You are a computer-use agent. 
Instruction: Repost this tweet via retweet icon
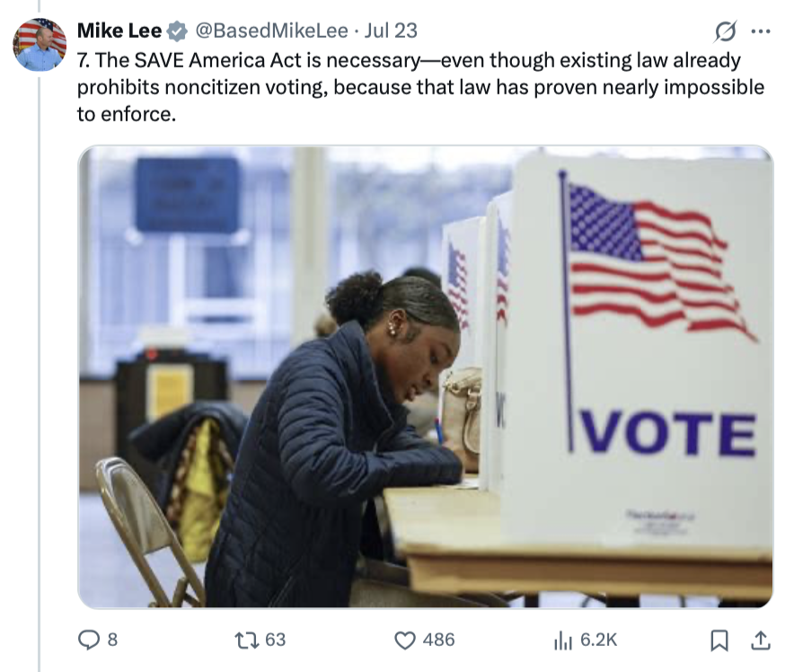(247, 640)
